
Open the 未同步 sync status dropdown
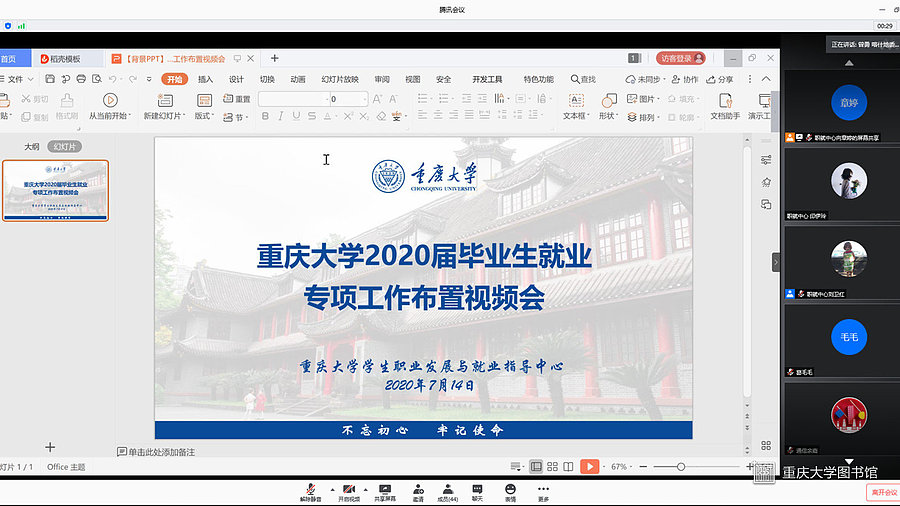(645, 79)
